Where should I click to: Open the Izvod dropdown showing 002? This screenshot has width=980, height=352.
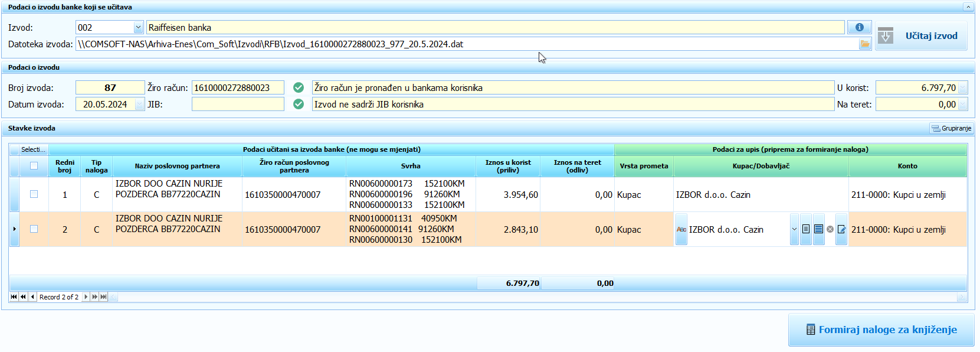137,28
